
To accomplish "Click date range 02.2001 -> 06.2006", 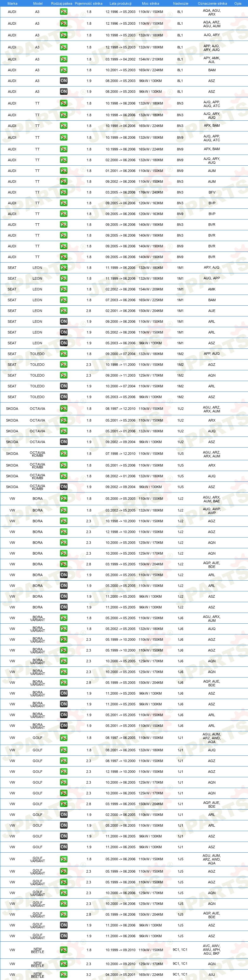I will pos(121,310).
